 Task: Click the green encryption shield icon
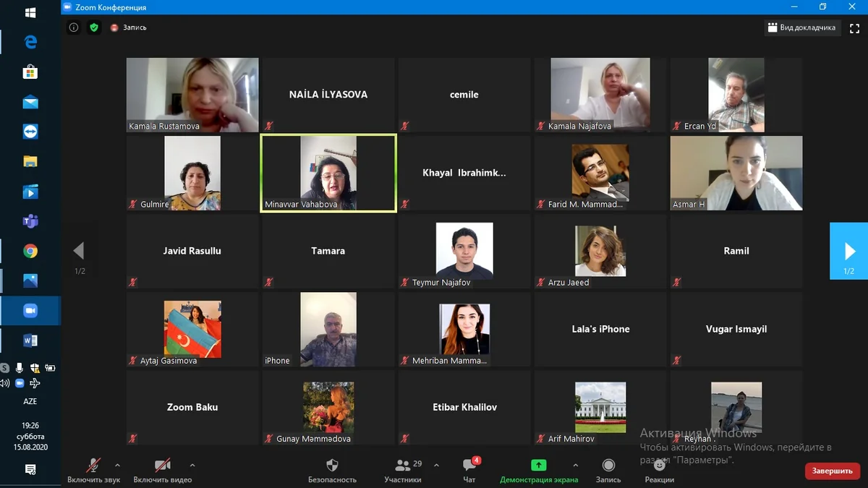pos(93,27)
